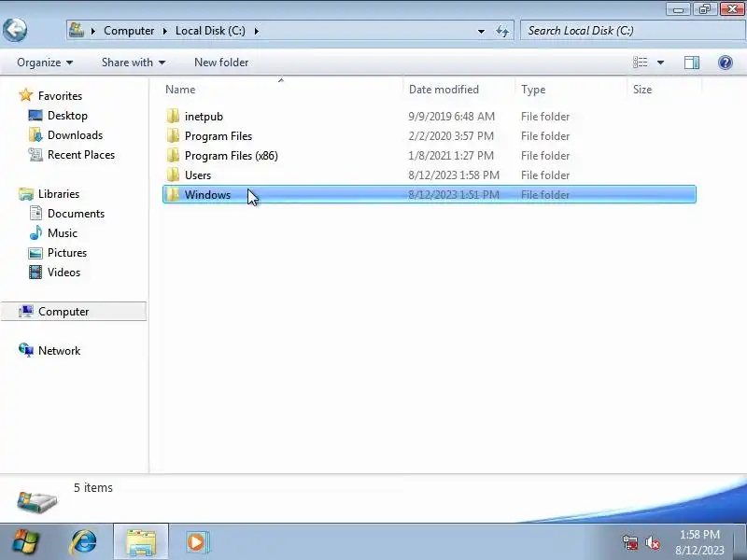This screenshot has height=560, width=747.
Task: Click date 9/9/2019 6:48 AM
Action: pos(451,117)
